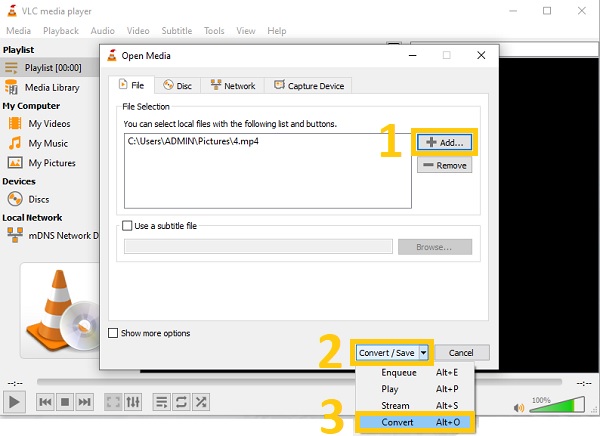600x436 pixels.
Task: Open the Video menu
Action: click(138, 31)
